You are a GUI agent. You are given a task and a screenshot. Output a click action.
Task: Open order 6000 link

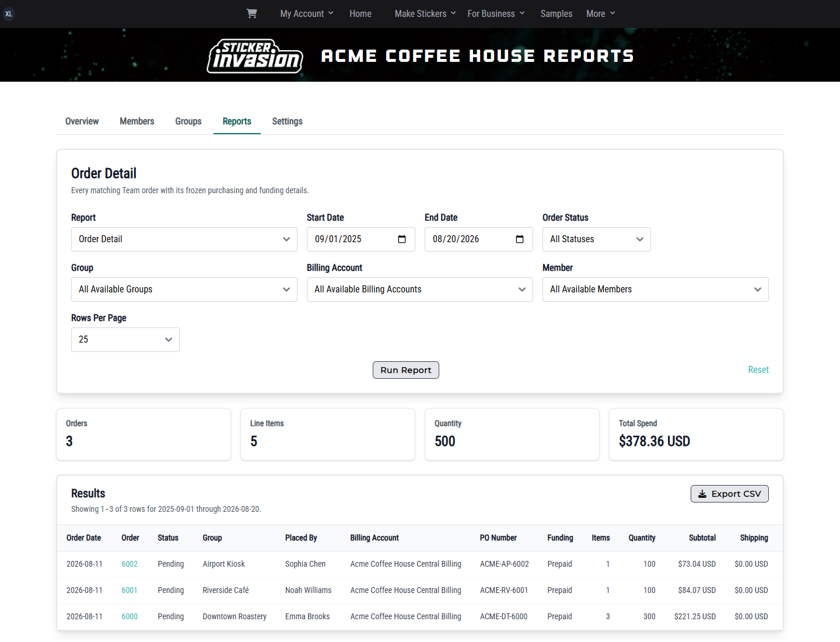[x=129, y=616]
